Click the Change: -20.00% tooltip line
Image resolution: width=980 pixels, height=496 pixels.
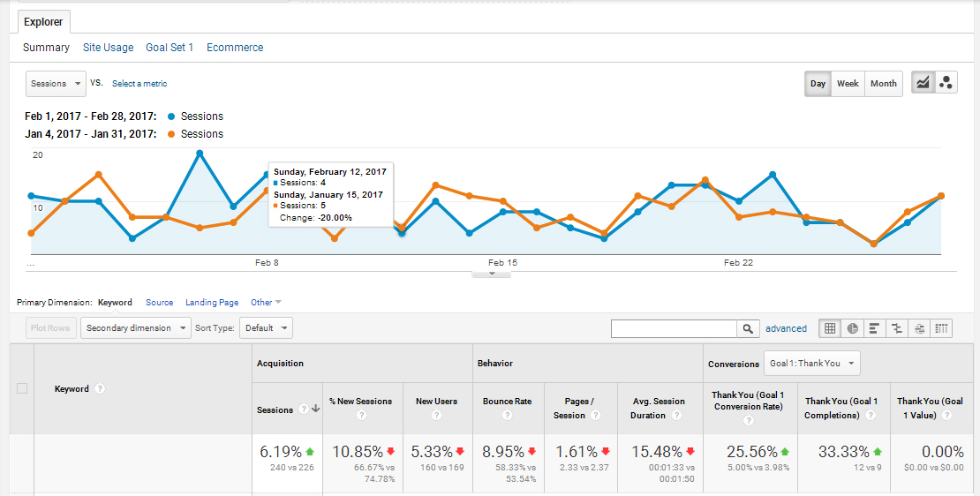click(316, 218)
